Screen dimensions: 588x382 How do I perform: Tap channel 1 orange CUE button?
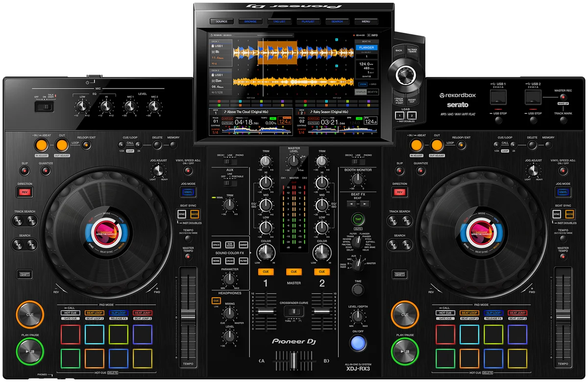pos(266,271)
